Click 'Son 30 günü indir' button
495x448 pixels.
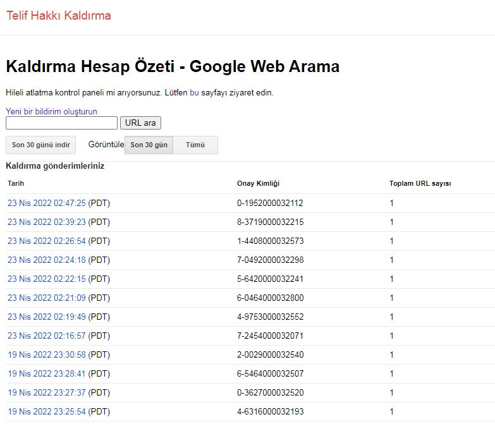[40, 145]
